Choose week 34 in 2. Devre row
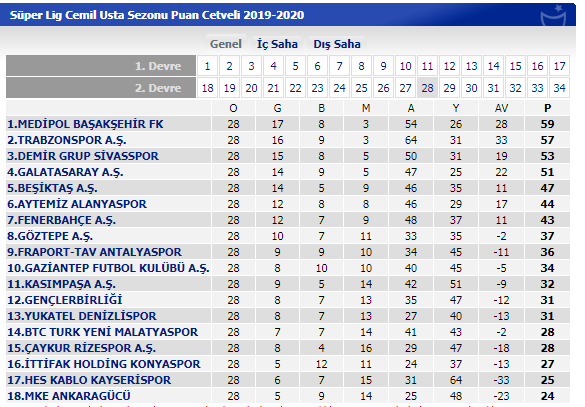Image resolution: width=585 pixels, height=407 pixels. [x=559, y=88]
